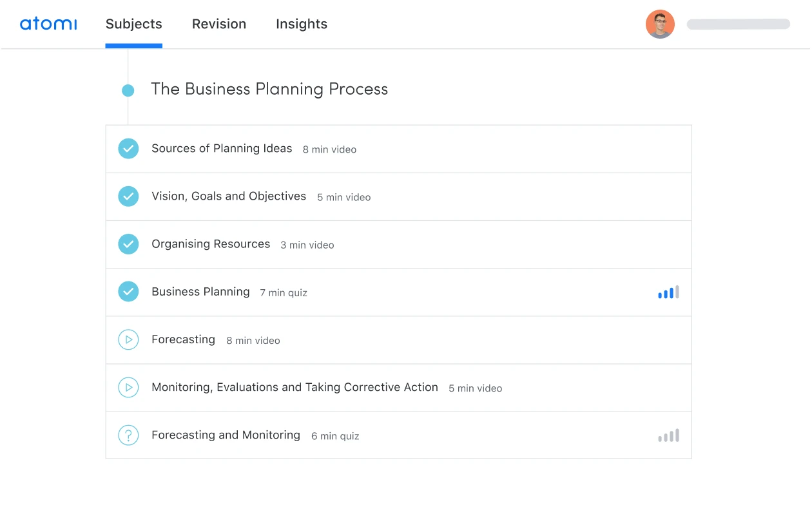
Task: Open the Sources of Planning Ideas video
Action: 222,149
